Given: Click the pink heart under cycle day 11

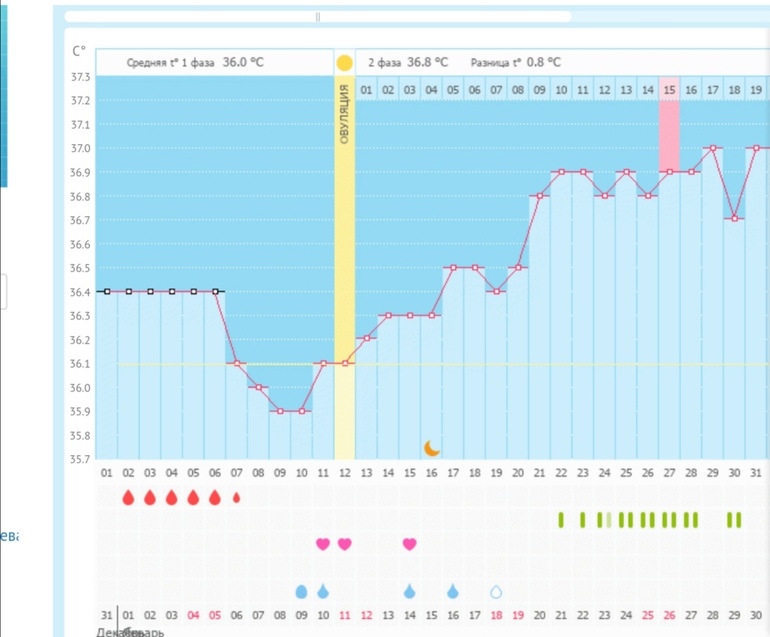Looking at the screenshot, I should [x=323, y=544].
